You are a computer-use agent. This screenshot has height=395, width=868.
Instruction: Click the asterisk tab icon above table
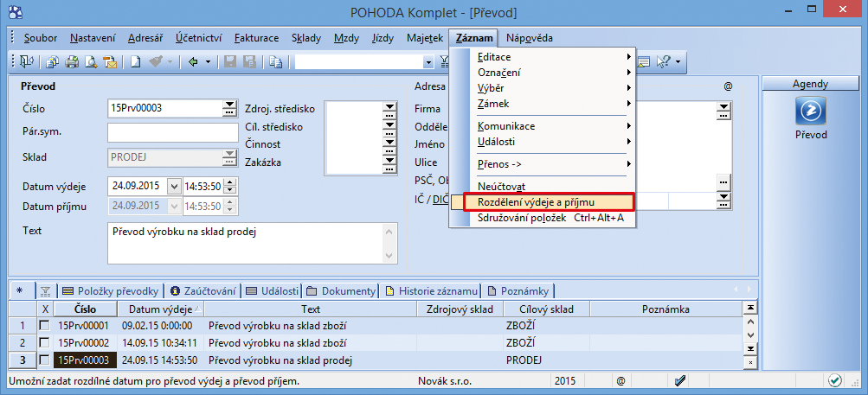coord(21,291)
